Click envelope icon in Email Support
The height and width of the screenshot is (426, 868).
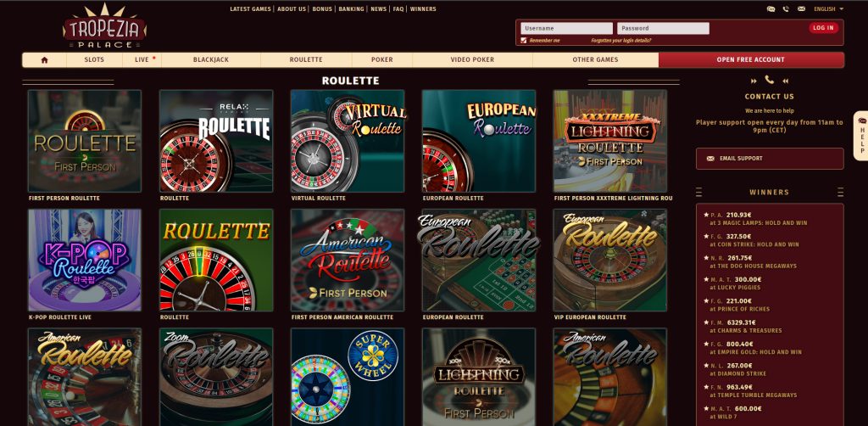pyautogui.click(x=710, y=159)
